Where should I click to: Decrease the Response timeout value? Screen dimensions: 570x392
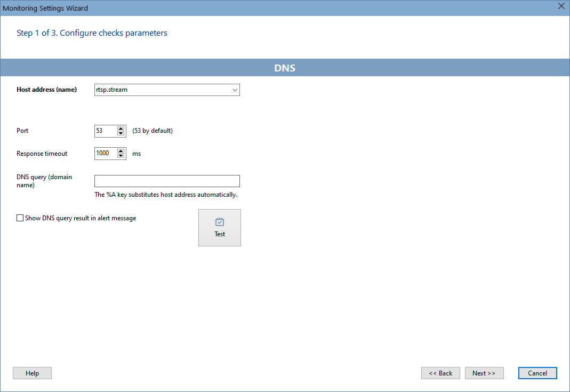tap(121, 156)
